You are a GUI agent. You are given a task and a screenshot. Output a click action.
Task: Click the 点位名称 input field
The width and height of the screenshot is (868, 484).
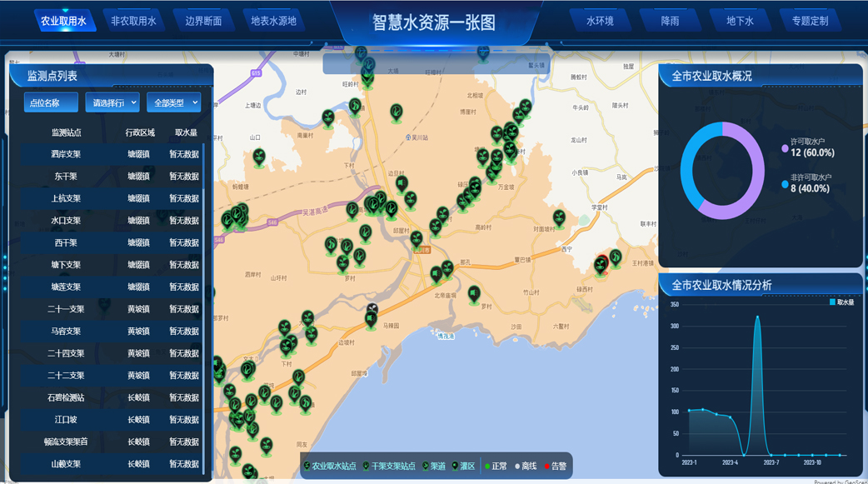[x=49, y=102]
